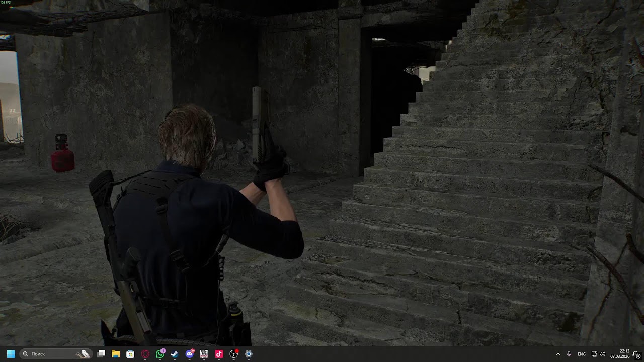
Task: Open the Opera GX browser icon
Action: 145,354
